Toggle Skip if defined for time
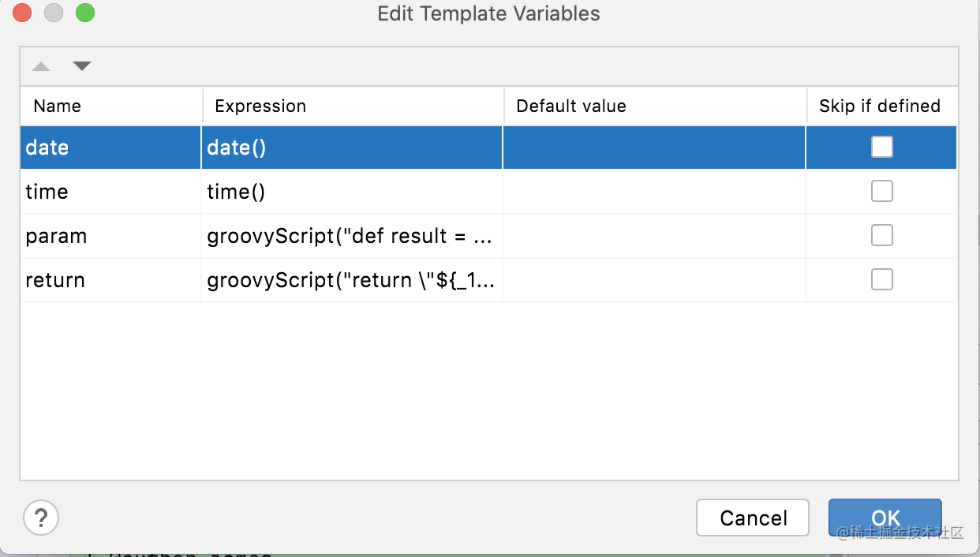This screenshot has height=557, width=980. pyautogui.click(x=882, y=191)
